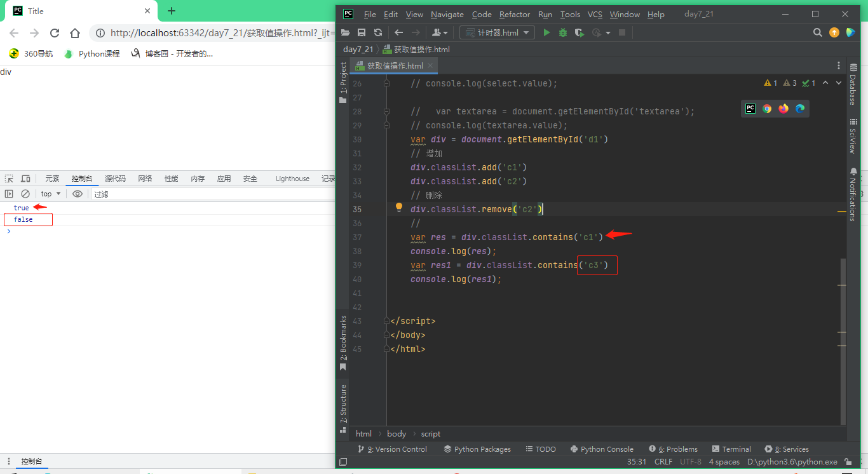Open the 4 spaces indent selector

(724, 462)
